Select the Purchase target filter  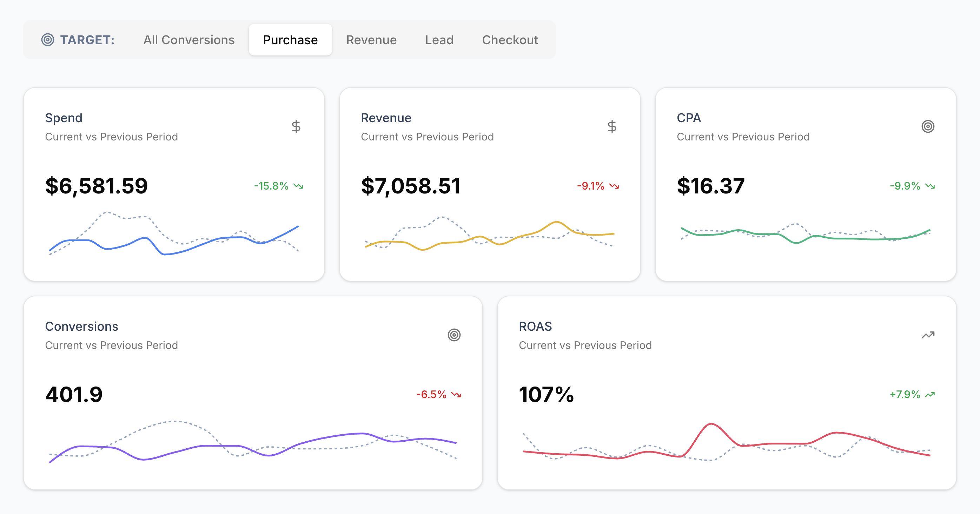290,40
